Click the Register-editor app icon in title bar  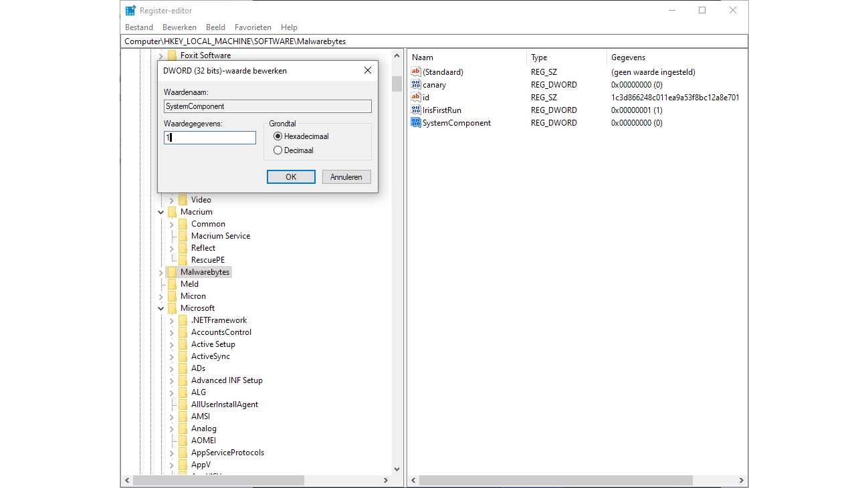pyautogui.click(x=130, y=10)
